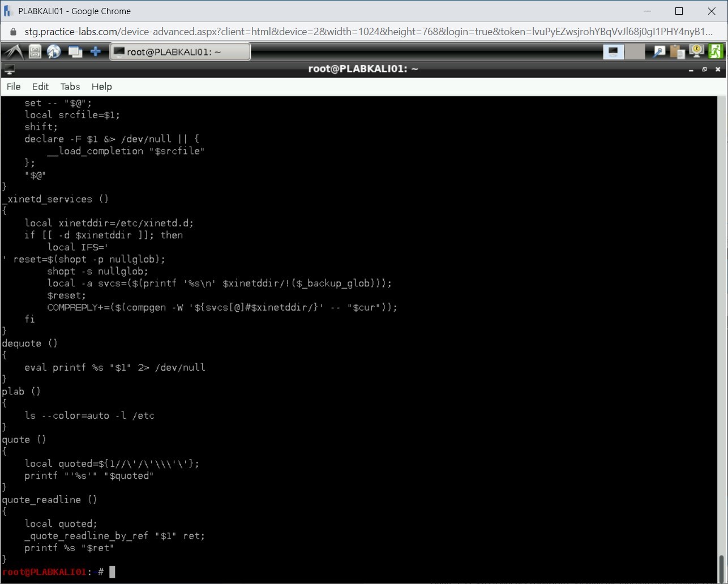The height and width of the screenshot is (584, 728).
Task: Switch to the first workspace in the pager
Action: (613, 51)
